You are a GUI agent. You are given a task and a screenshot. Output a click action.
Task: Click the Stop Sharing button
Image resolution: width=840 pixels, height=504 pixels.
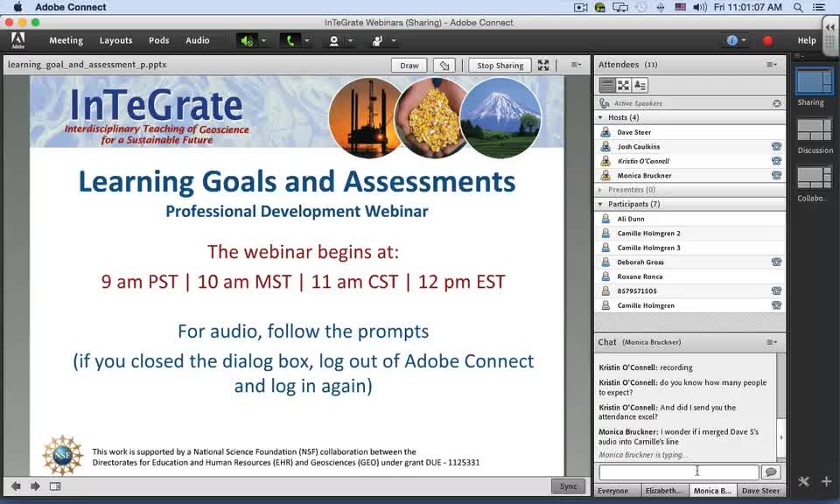click(500, 65)
